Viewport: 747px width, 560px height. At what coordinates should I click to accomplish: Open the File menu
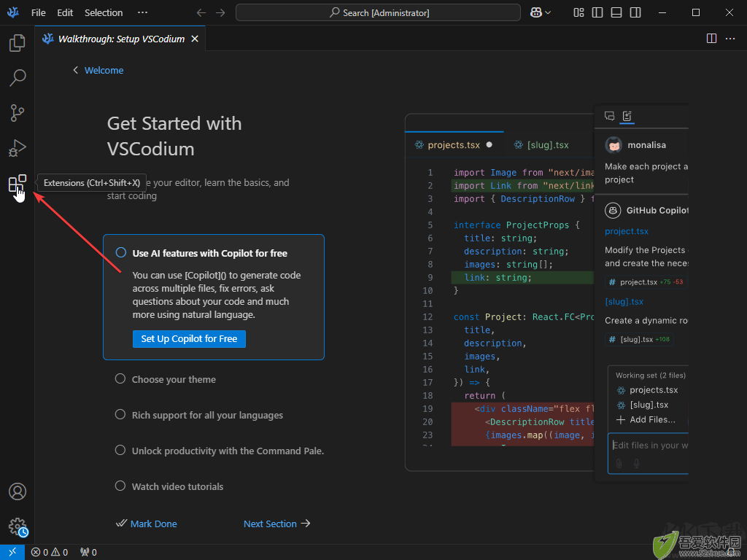(38, 13)
